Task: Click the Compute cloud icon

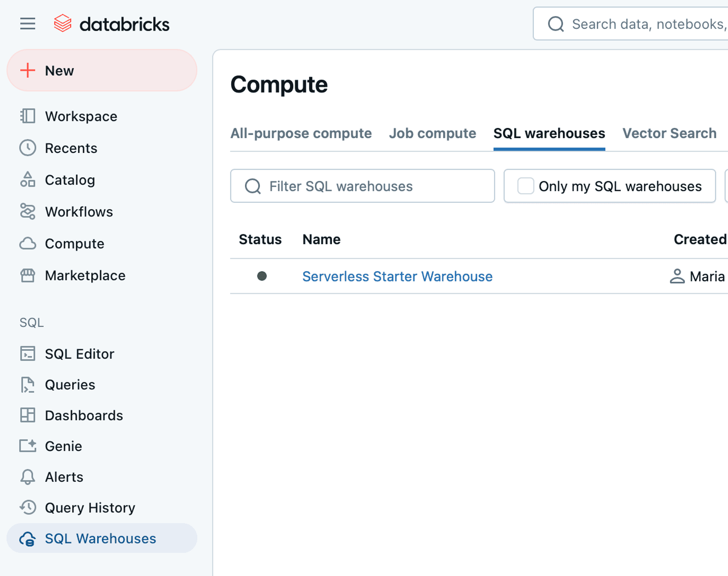Action: point(28,244)
